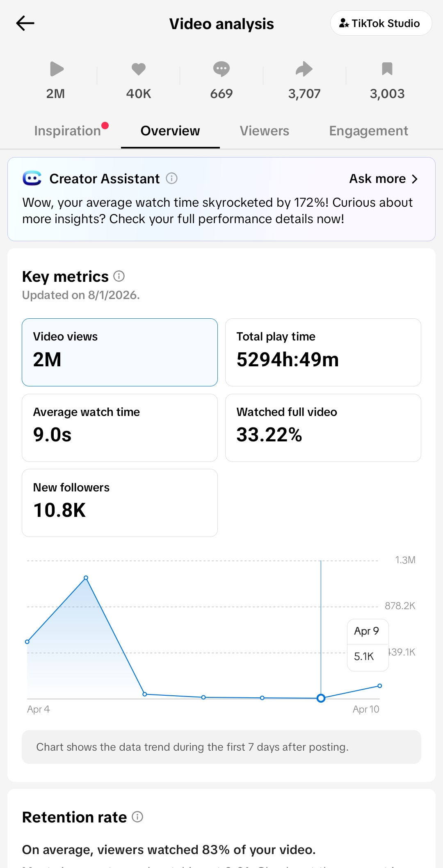Select the Average watch time card

120,428
